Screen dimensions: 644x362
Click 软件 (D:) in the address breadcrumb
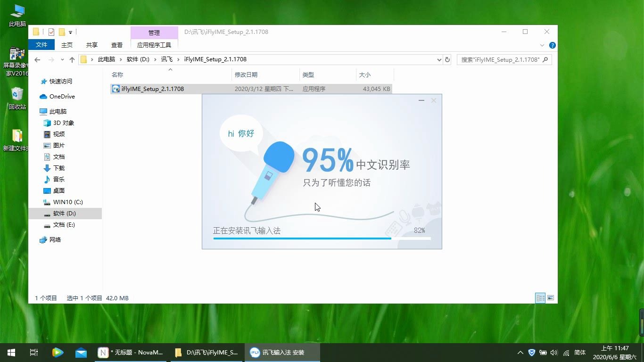[138, 59]
